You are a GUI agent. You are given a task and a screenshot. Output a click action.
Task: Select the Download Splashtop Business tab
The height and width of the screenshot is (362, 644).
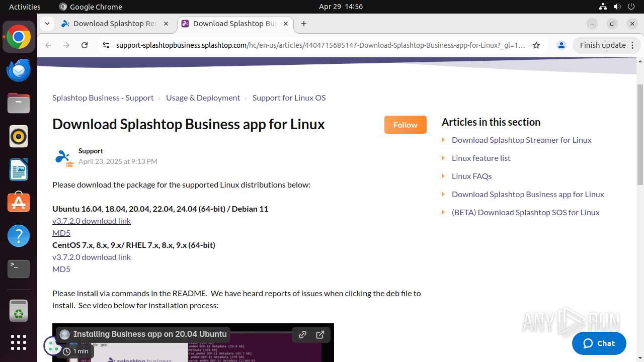tap(235, 24)
